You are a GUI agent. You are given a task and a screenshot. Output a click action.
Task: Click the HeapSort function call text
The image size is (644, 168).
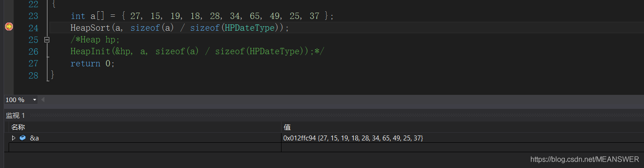tap(90, 28)
